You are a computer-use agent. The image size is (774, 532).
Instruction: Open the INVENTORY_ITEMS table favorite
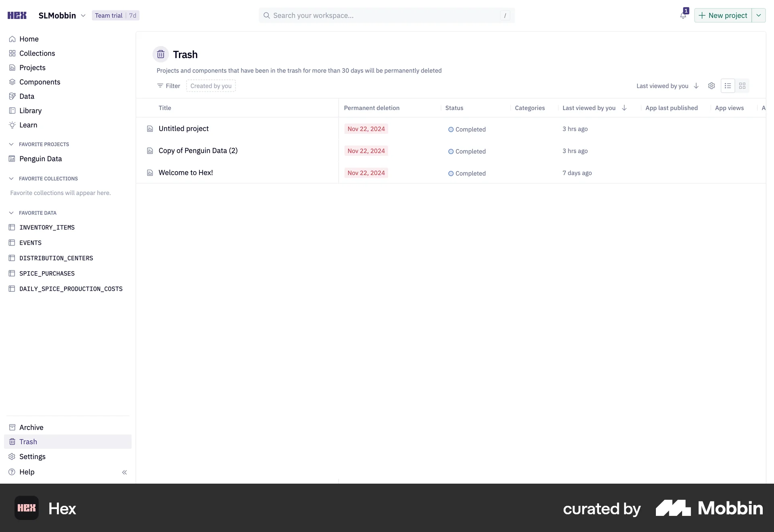[47, 228]
